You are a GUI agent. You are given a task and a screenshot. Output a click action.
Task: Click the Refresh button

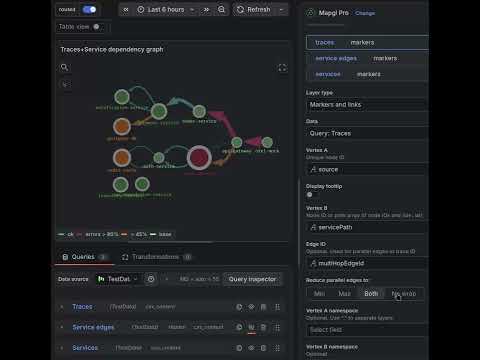(254, 10)
